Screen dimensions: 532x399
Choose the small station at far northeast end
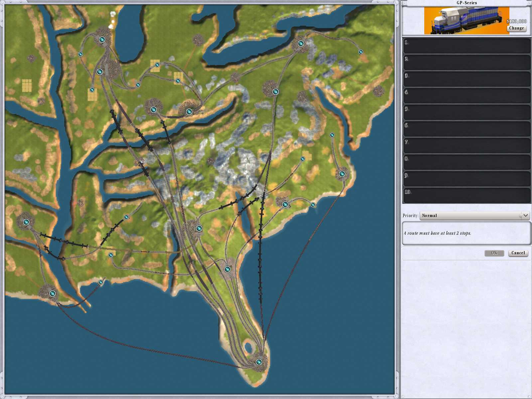(361, 52)
